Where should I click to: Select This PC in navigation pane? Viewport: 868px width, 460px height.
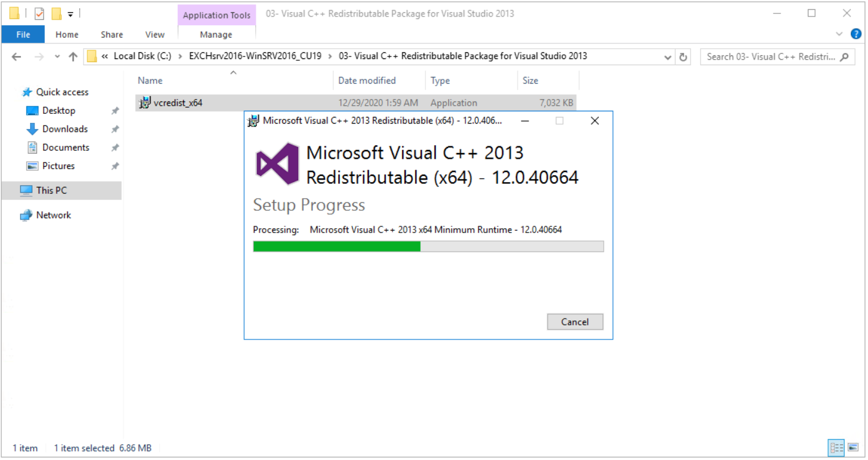coord(61,191)
